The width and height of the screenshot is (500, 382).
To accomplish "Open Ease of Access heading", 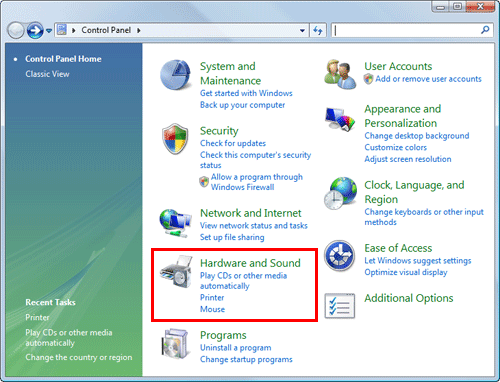I will (x=398, y=248).
